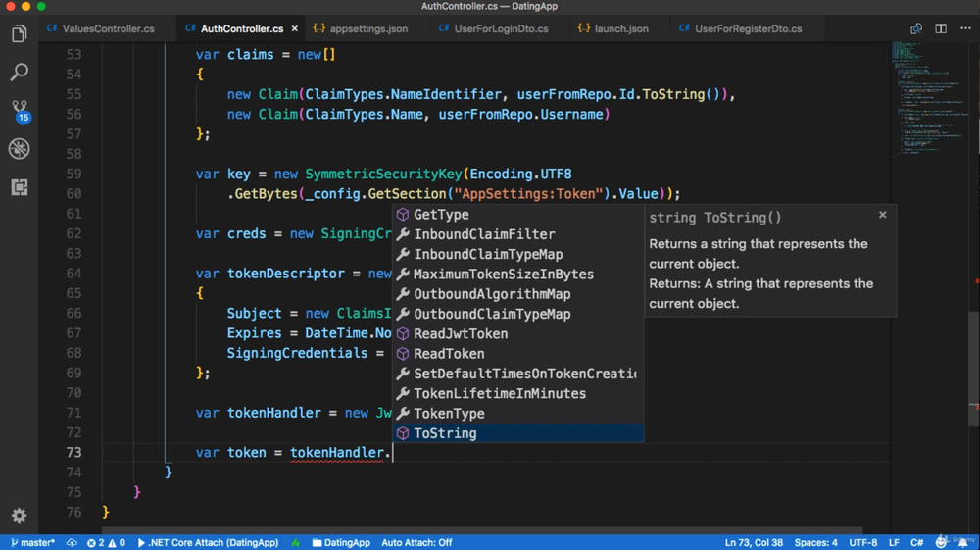
Task: Change the C# language mode
Action: tap(917, 542)
